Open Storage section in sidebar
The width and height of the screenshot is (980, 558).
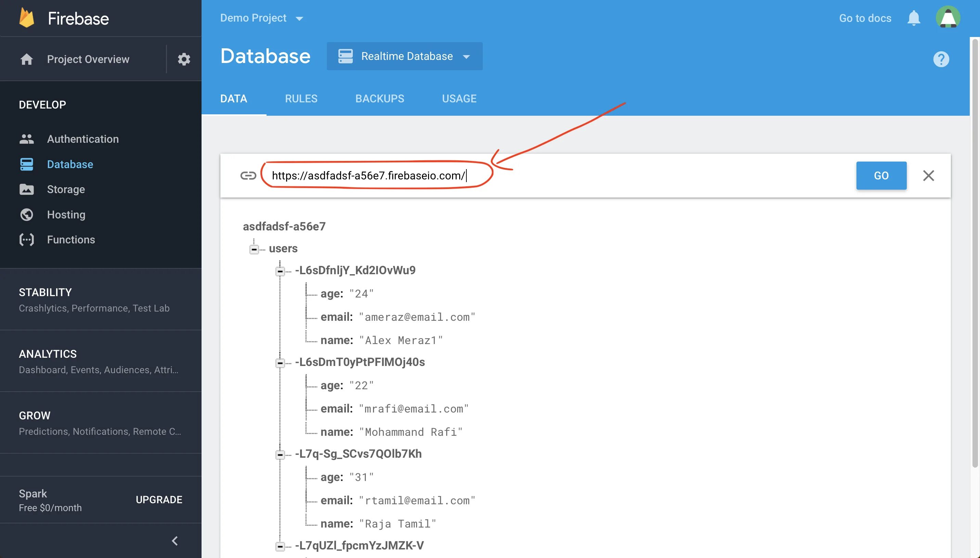point(65,189)
